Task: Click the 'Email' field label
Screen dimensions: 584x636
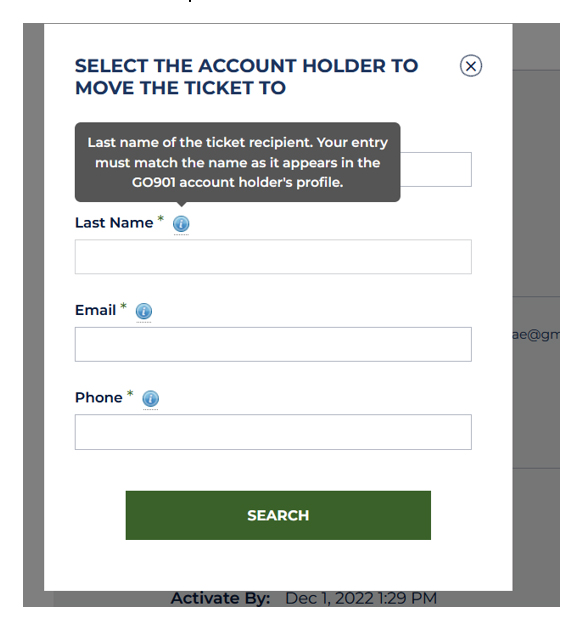Action: tap(95, 310)
